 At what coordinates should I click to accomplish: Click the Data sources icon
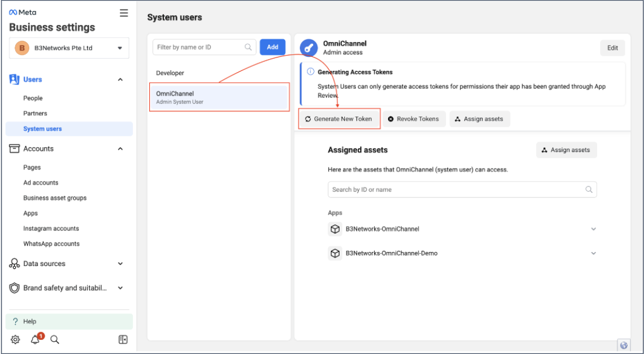click(15, 264)
